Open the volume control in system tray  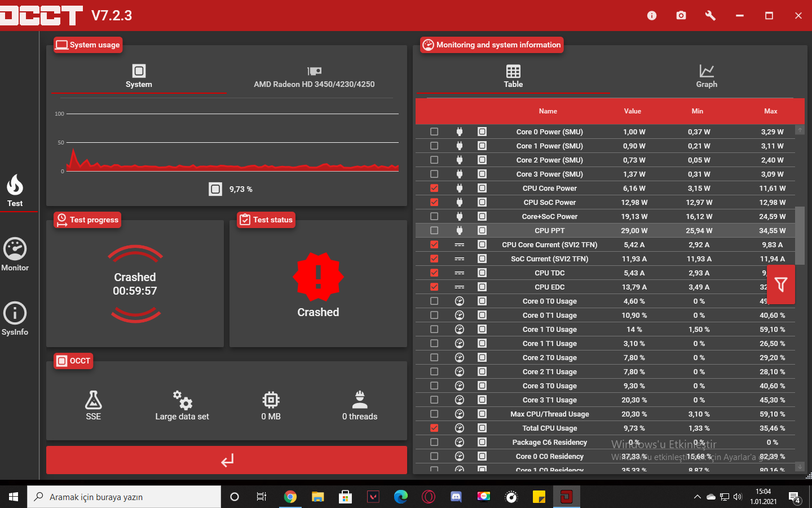click(x=738, y=497)
